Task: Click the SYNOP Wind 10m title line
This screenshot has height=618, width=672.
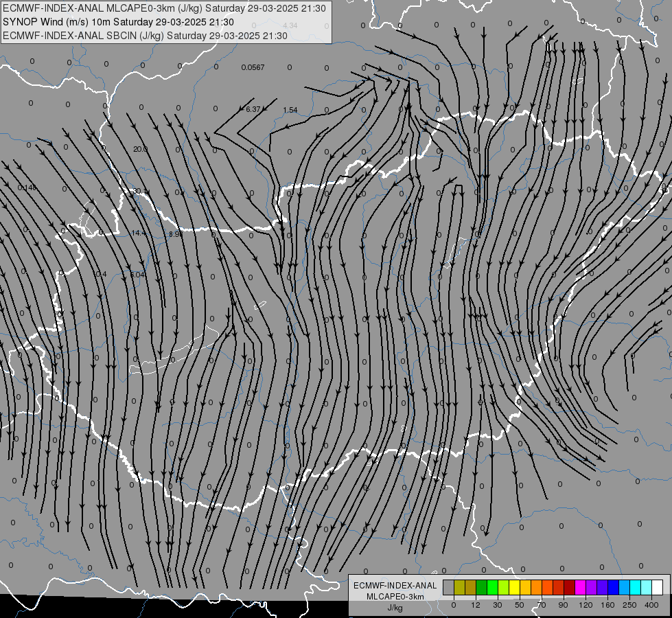Action: [118, 22]
